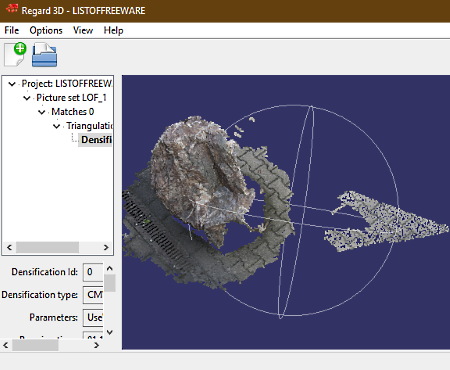The width and height of the screenshot is (450, 370).
Task: Select the Triangulation tree item
Action: tap(89, 126)
